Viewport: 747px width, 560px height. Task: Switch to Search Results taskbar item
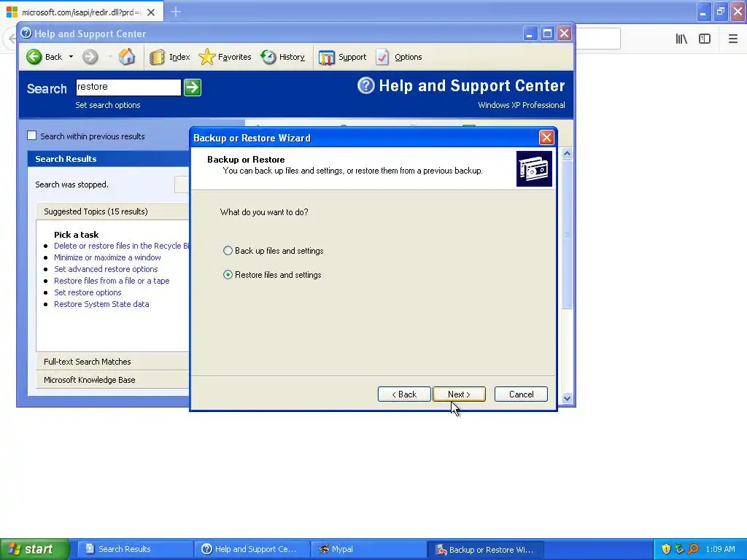(x=134, y=549)
